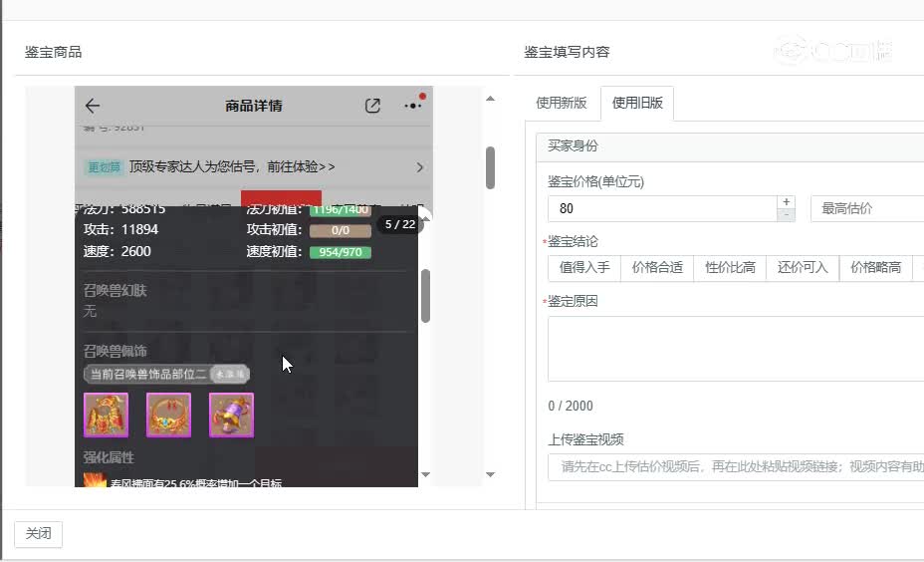The height and width of the screenshot is (562, 924).
Task: Click the red button above the pet stats
Action: pyautogui.click(x=281, y=198)
